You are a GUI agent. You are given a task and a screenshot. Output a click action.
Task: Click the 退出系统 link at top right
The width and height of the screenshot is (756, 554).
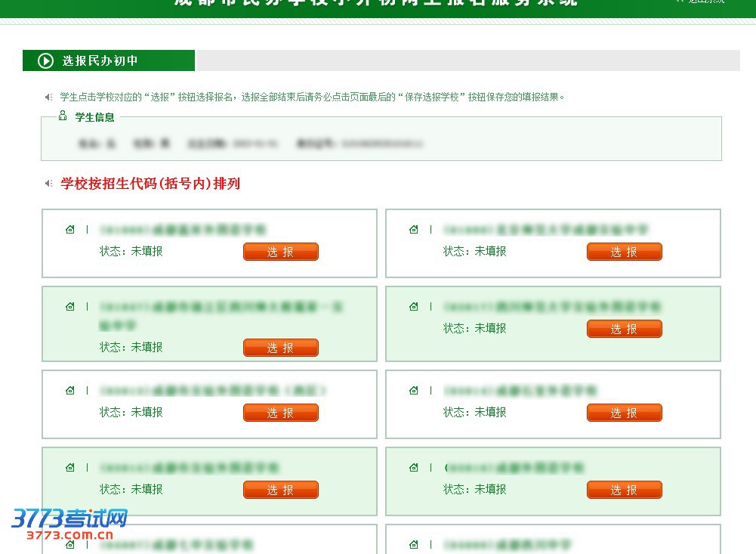pyautogui.click(x=702, y=2)
